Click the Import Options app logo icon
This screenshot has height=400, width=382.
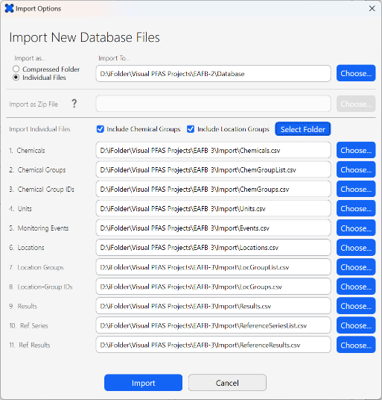[9, 8]
